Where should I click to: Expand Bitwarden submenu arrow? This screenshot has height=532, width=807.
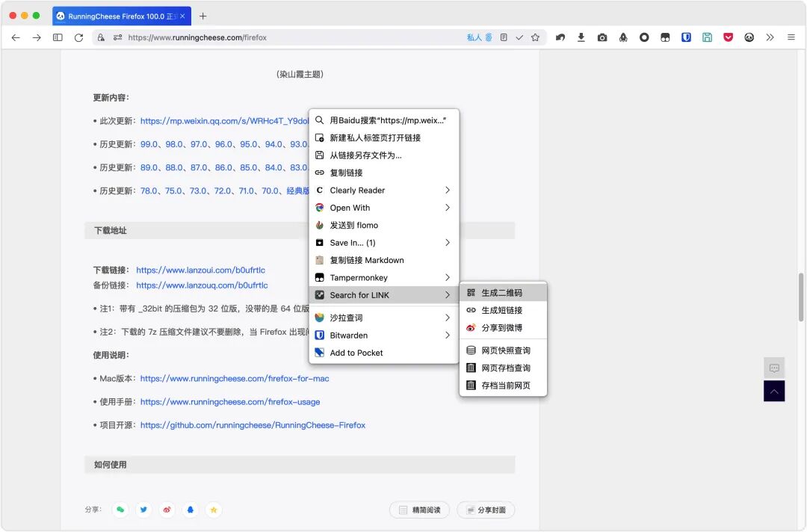448,335
